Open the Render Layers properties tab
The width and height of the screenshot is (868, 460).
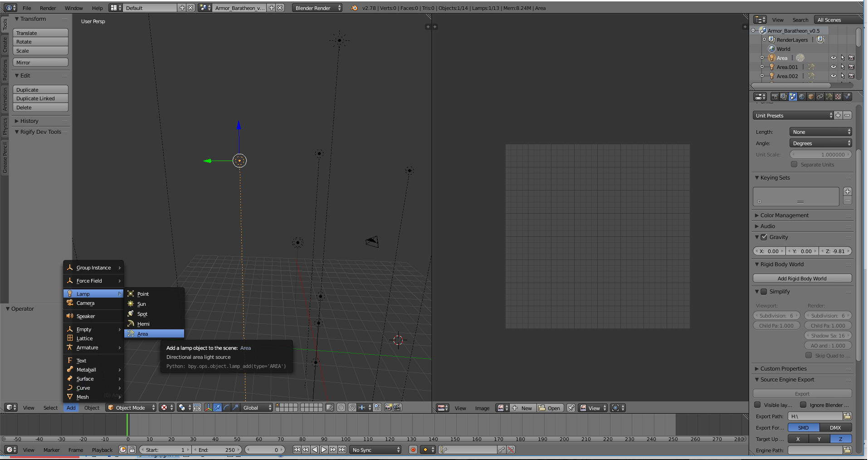point(784,97)
